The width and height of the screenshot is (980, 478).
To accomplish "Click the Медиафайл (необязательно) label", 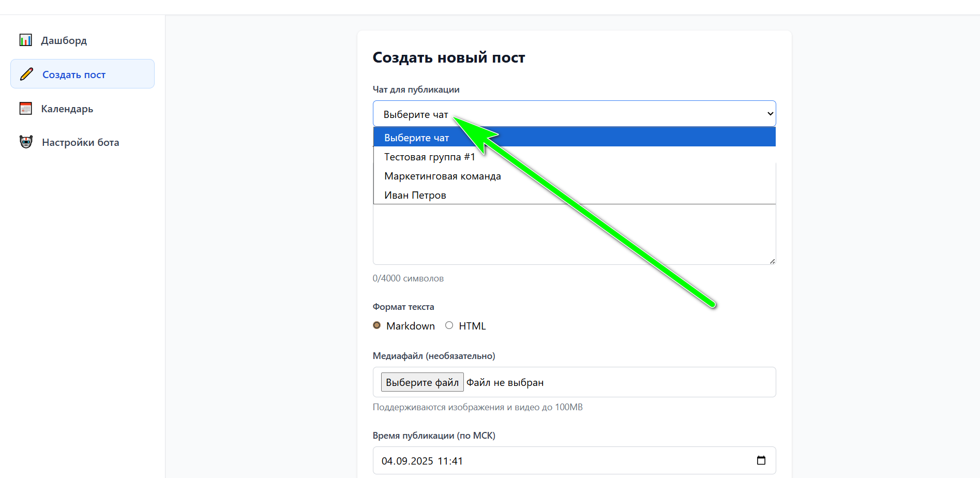I will pos(434,356).
